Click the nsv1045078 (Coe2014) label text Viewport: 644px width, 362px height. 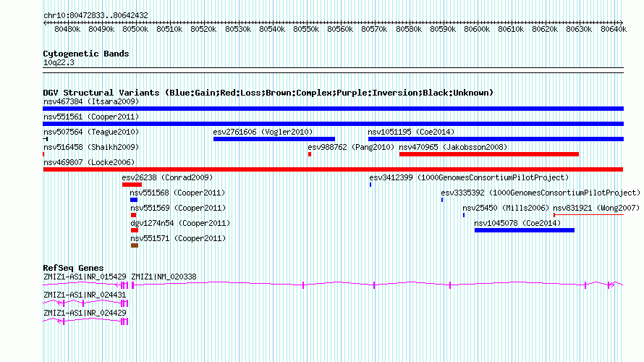click(517, 223)
